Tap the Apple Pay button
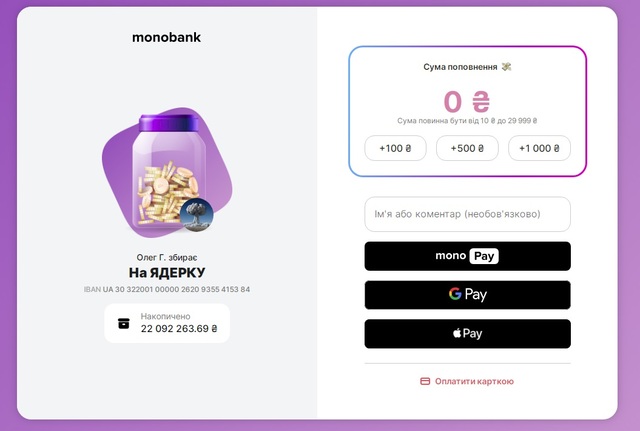The height and width of the screenshot is (431, 640). coord(467,334)
